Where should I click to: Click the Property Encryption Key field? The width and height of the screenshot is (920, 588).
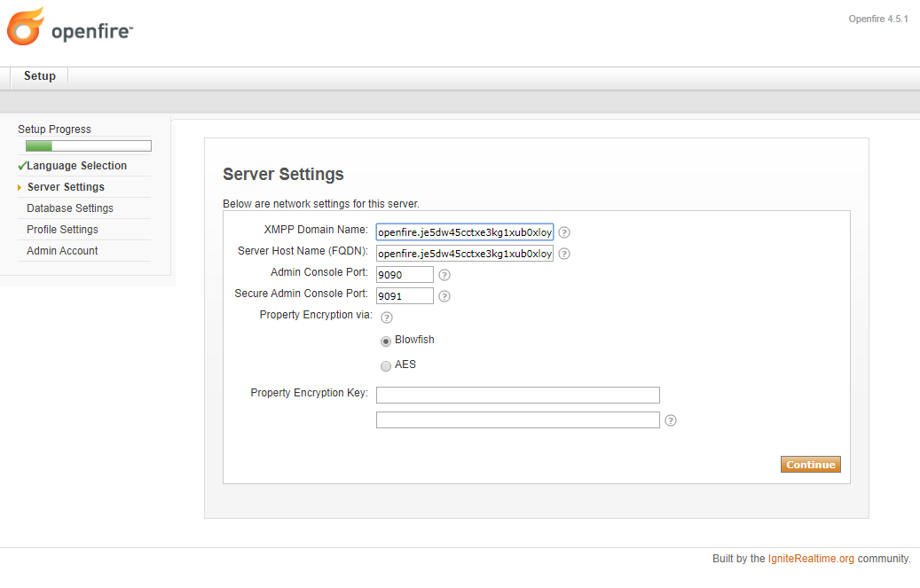517,394
